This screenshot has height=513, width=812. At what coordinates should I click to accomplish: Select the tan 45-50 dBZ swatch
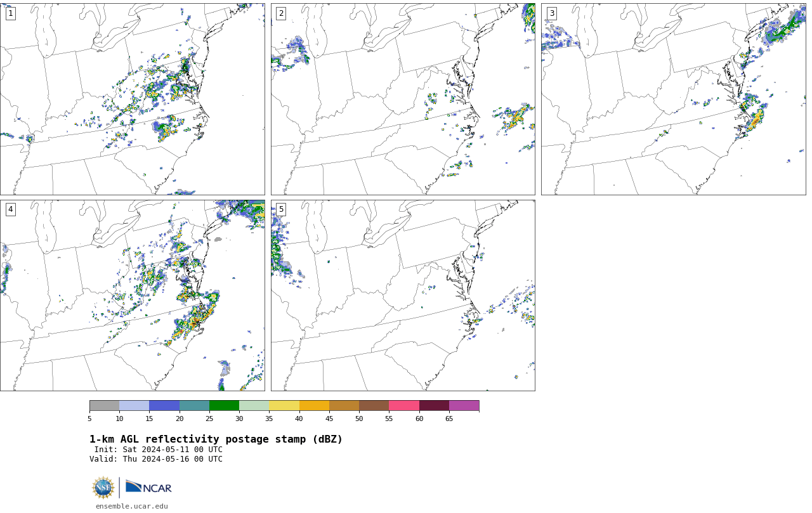(x=344, y=406)
